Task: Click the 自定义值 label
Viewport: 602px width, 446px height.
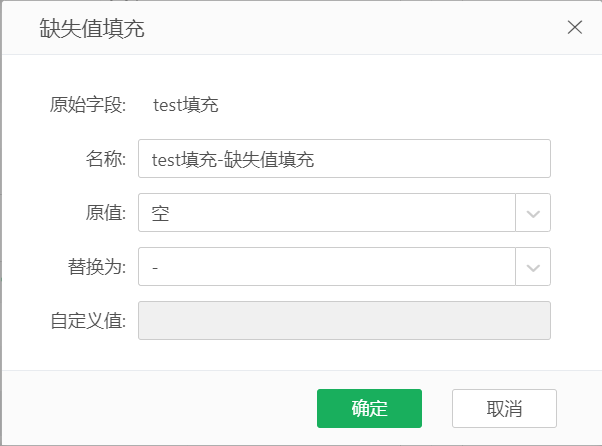Action: pos(87,322)
